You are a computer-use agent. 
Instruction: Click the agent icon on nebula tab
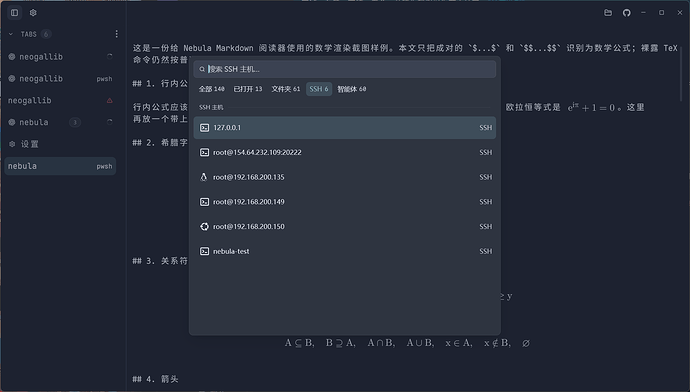[x=12, y=122]
